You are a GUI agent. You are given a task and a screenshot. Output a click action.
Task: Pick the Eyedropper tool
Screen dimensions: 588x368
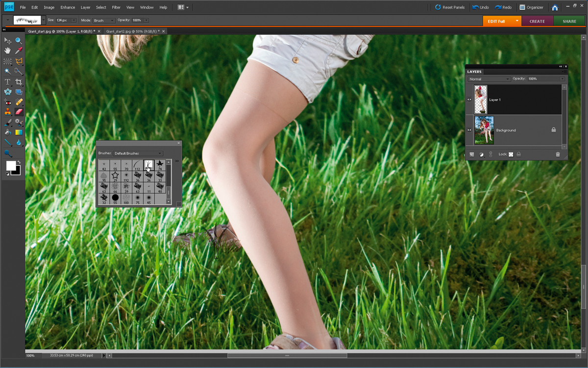(x=19, y=51)
